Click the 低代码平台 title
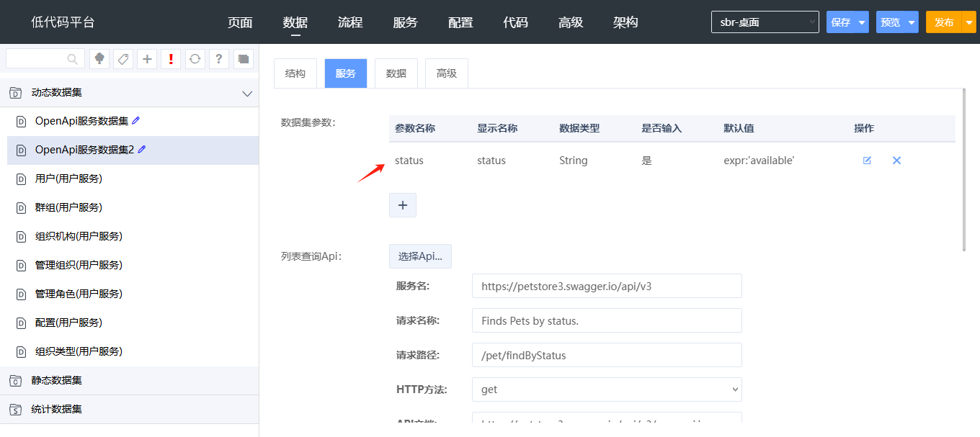 [x=63, y=22]
